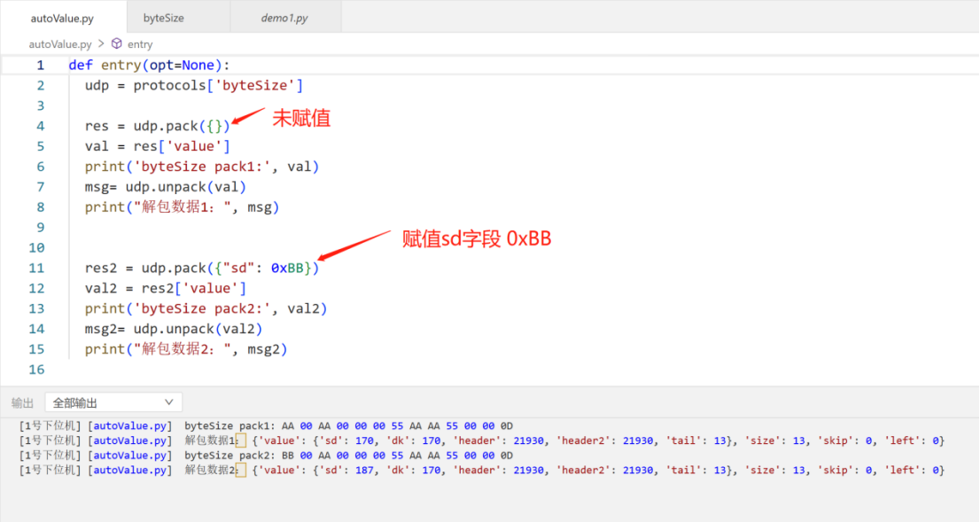
Task: Click the line udp = protocols['byteSize']
Action: tap(194, 86)
